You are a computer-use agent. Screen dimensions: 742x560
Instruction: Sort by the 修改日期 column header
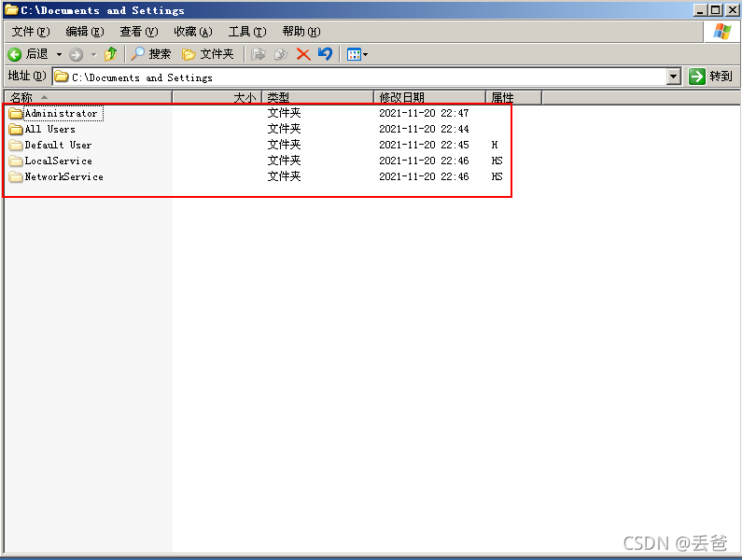[x=430, y=97]
